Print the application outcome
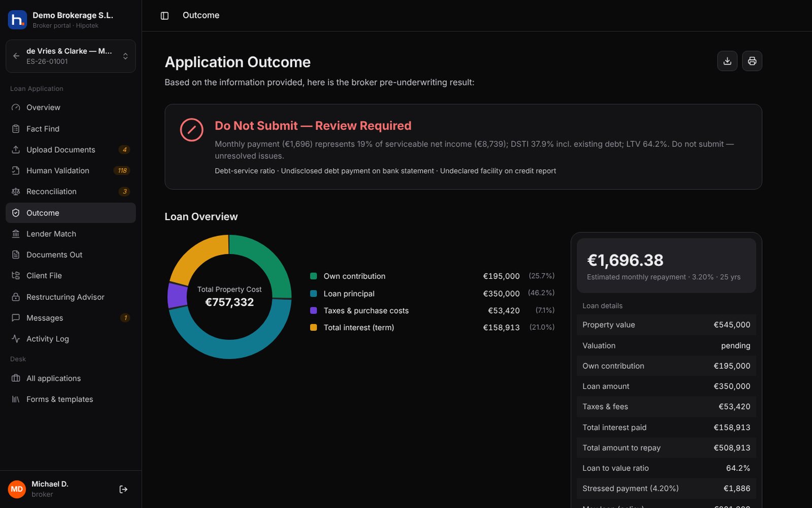This screenshot has width=812, height=508. click(752, 61)
